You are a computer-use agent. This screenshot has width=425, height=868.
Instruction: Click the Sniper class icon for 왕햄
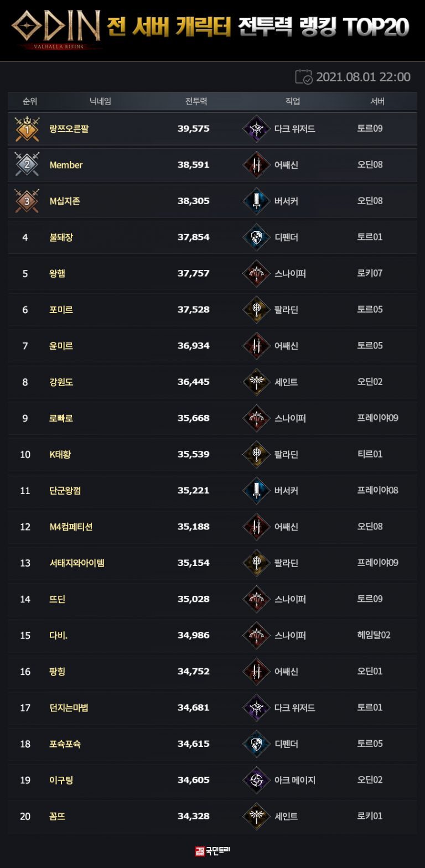[x=256, y=273]
